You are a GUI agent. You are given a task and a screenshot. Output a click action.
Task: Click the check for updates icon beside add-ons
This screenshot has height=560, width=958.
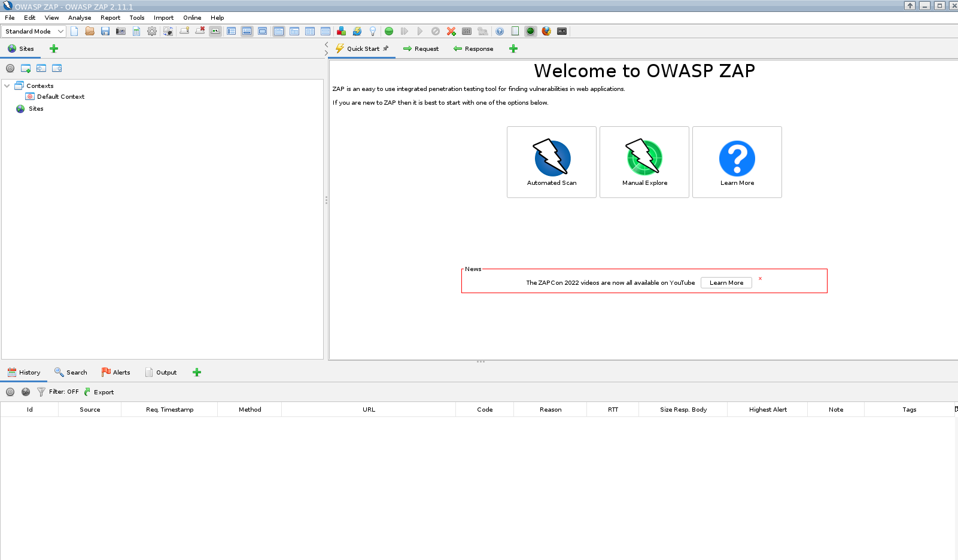click(x=357, y=31)
